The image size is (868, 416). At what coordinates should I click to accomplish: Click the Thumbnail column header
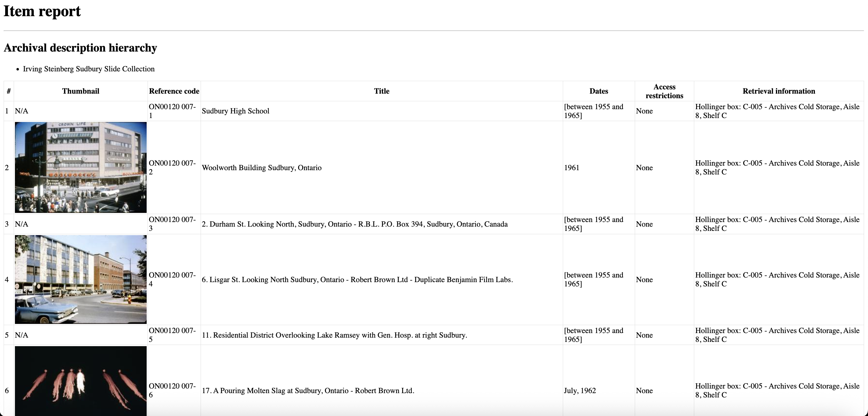80,91
